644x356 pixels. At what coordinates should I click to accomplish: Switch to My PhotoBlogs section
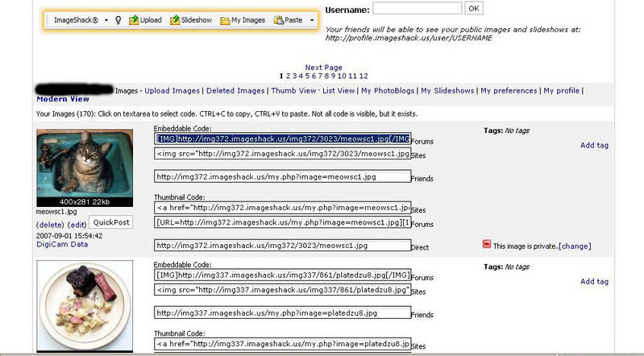pyautogui.click(x=387, y=91)
